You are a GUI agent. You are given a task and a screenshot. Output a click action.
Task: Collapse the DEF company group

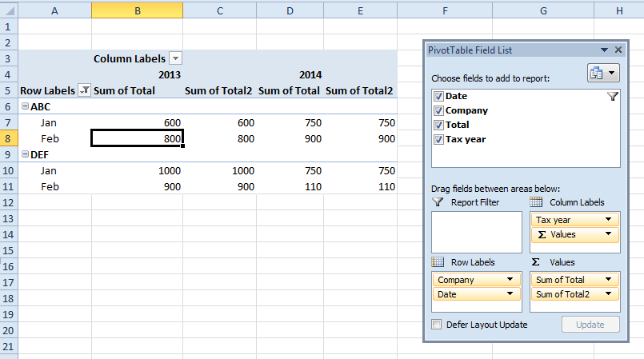[25, 154]
